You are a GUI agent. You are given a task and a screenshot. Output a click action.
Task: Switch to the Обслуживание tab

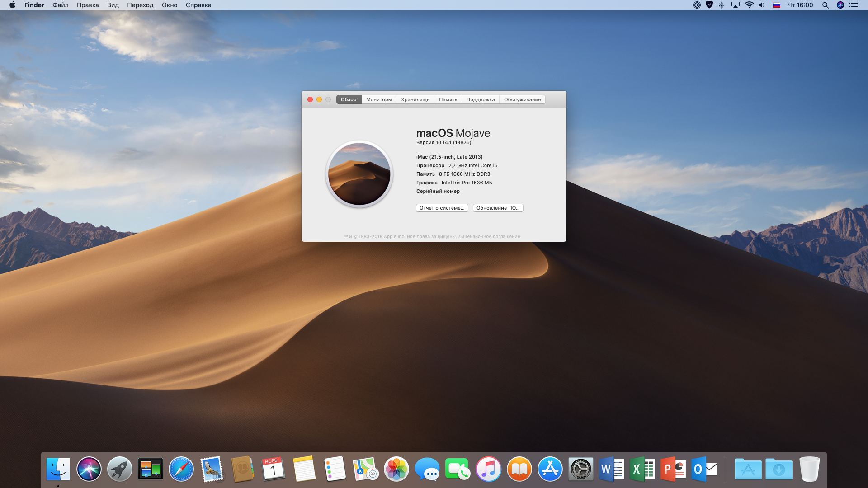tap(522, 99)
